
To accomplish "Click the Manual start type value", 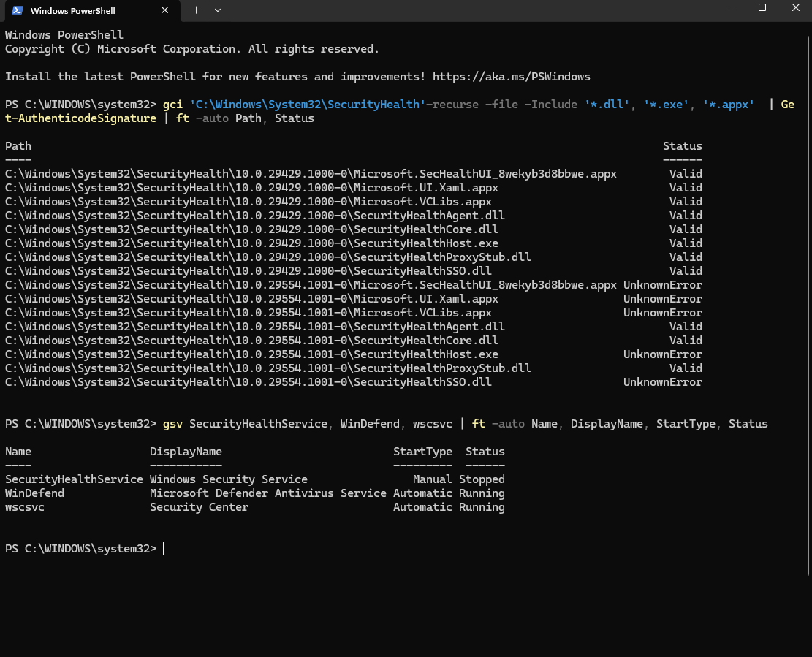I will 433,479.
